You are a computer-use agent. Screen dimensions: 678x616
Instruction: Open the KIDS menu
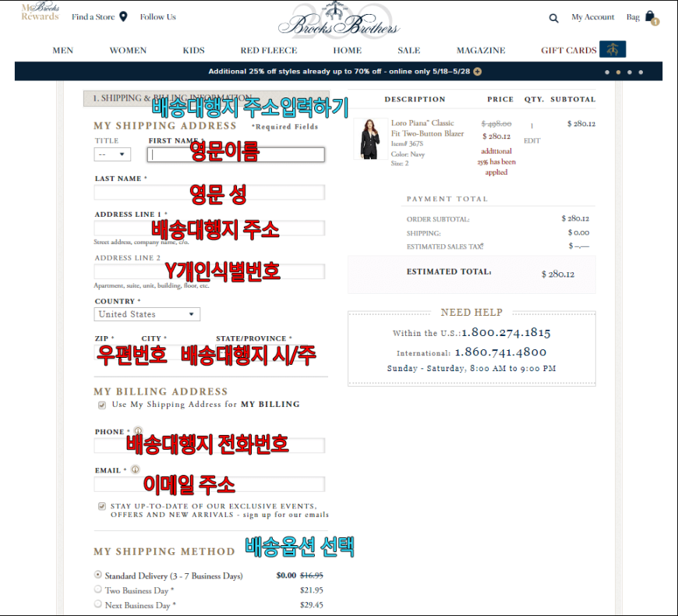tap(194, 51)
